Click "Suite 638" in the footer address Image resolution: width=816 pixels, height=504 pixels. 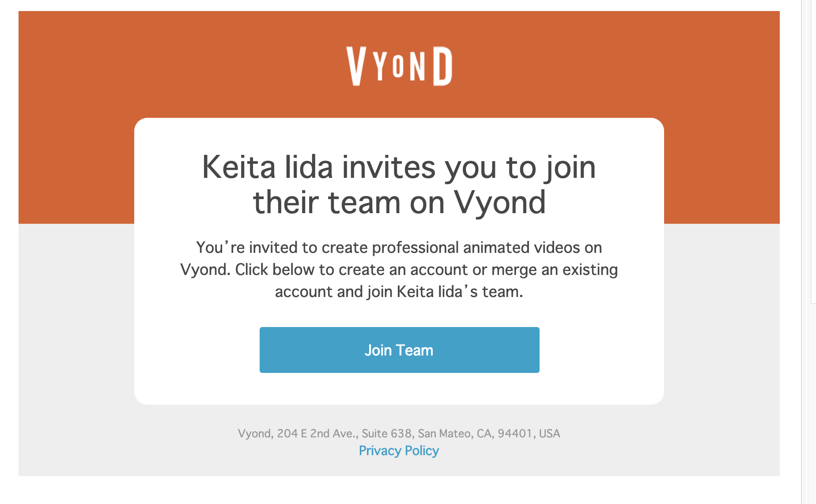(386, 433)
